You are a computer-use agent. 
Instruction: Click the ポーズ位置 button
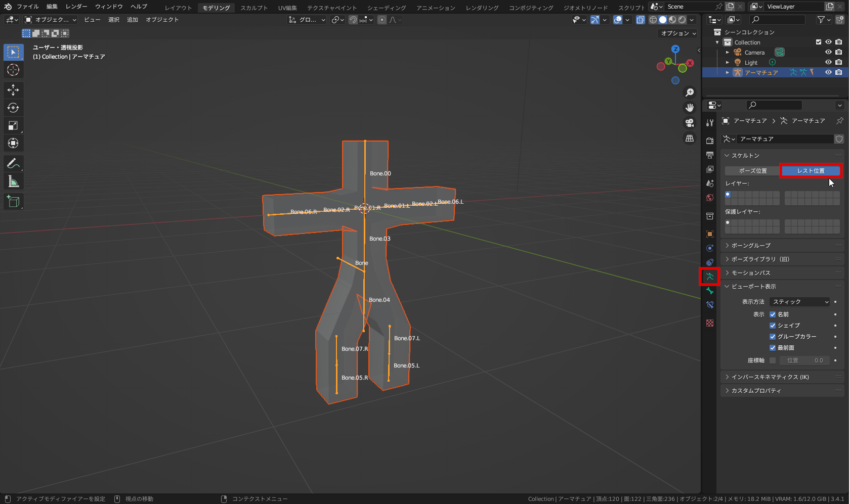click(752, 171)
